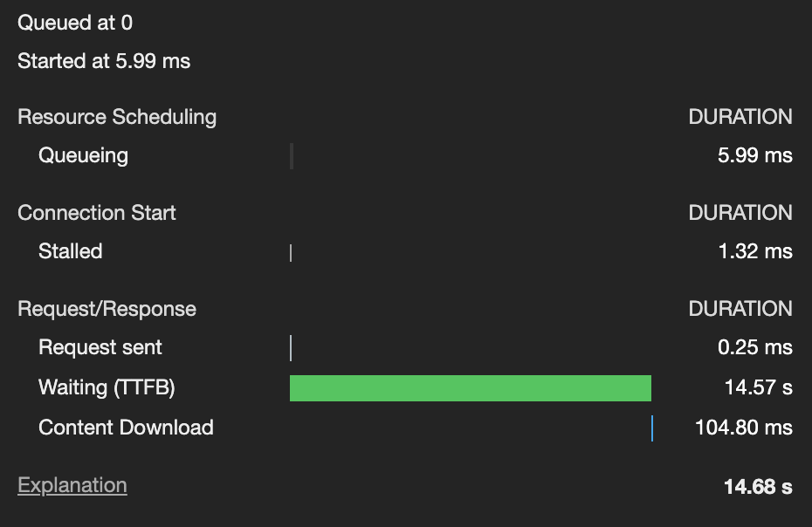Click the Waiting (TTFB) row label
812x527 pixels.
click(x=107, y=387)
